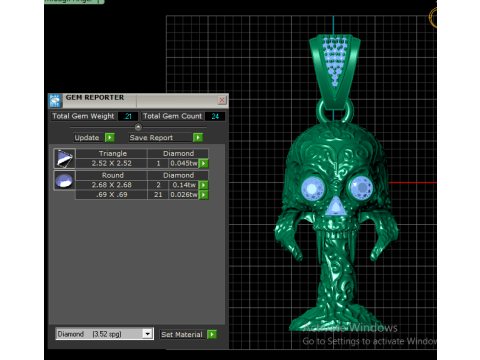Click the triangle nose gem on skull

coord(335,207)
